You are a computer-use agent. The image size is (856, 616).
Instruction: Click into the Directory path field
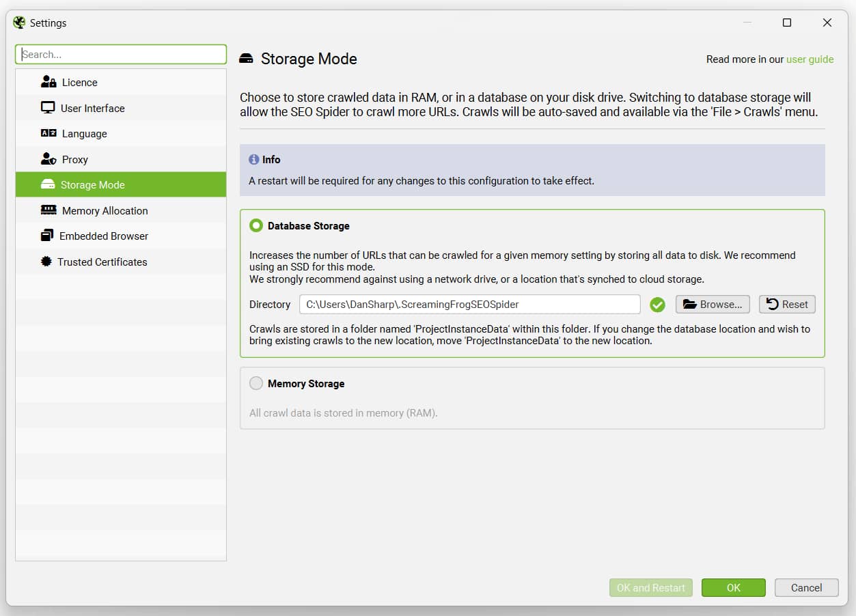tap(469, 305)
